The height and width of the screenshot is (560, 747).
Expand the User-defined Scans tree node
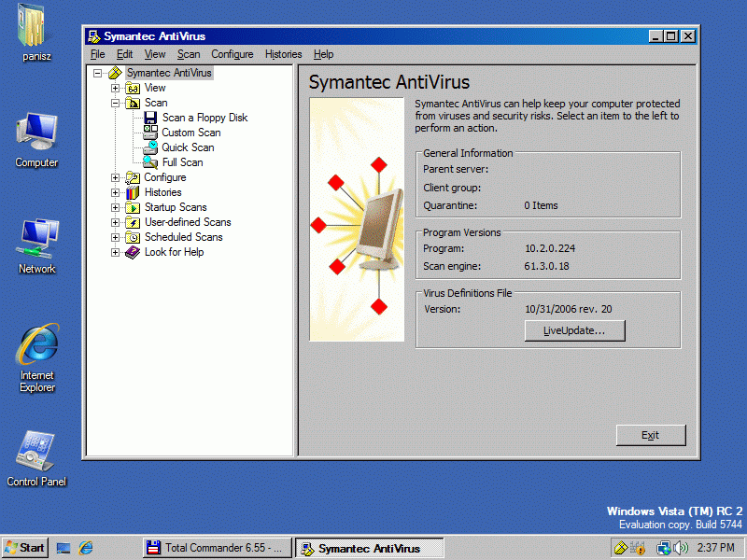(x=115, y=222)
